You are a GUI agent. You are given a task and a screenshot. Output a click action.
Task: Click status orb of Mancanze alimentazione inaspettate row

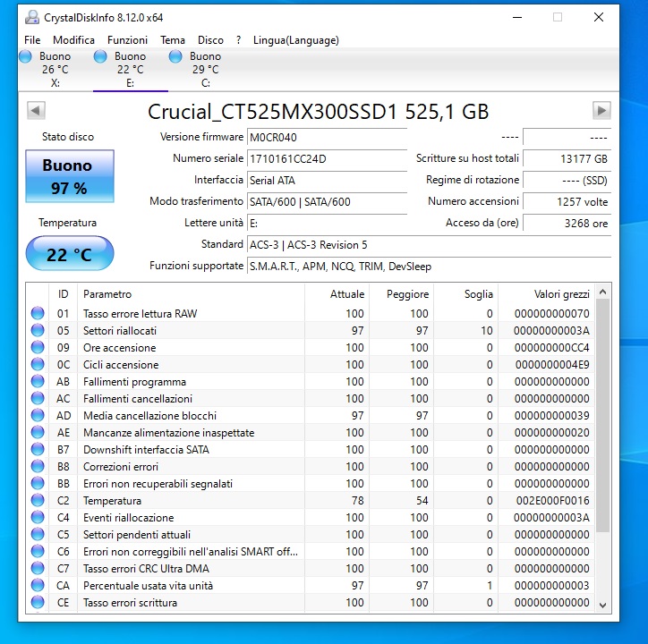pos(38,432)
